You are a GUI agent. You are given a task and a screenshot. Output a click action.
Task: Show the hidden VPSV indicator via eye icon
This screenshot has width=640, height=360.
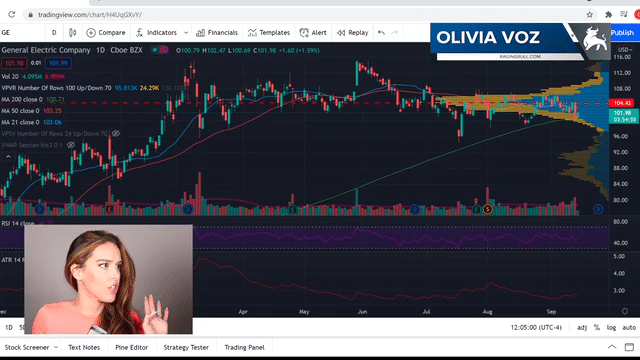click(116, 133)
